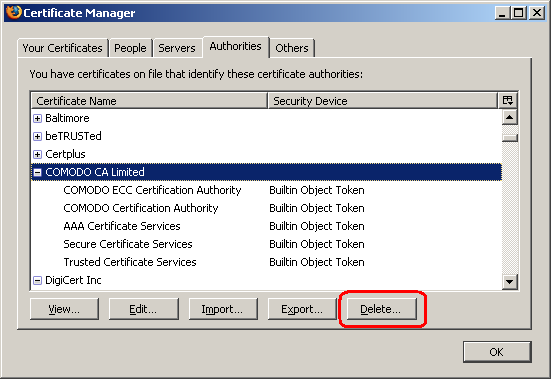The width and height of the screenshot is (551, 379).
Task: Select the DigiCert Inc group label
Action: click(x=73, y=280)
